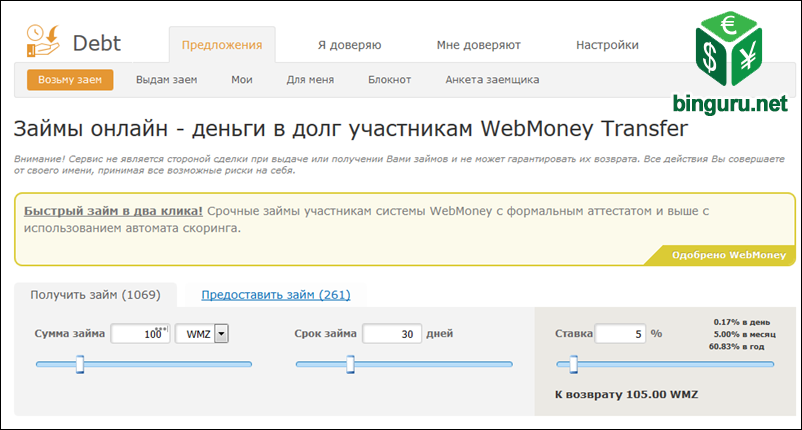Viewport: 802px width, 430px height.
Task: Open the Блокнот section
Action: [389, 80]
